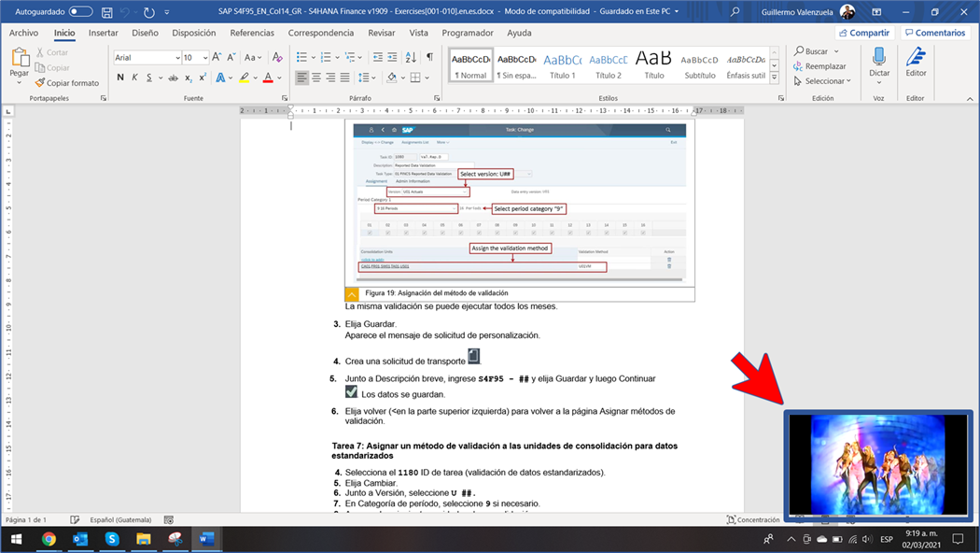Open the font name dropdown showing Arial
The height and width of the screenshot is (553, 980).
click(176, 58)
